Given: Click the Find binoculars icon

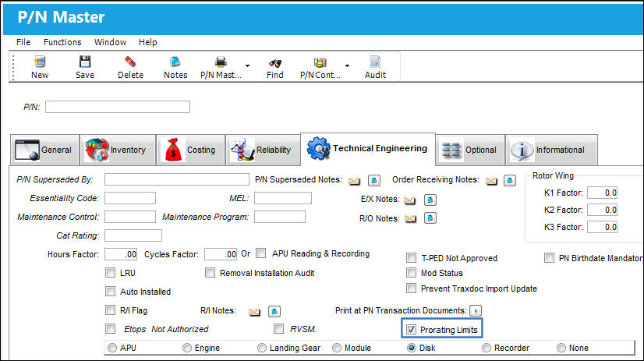Looking at the screenshot, I should click(x=274, y=63).
